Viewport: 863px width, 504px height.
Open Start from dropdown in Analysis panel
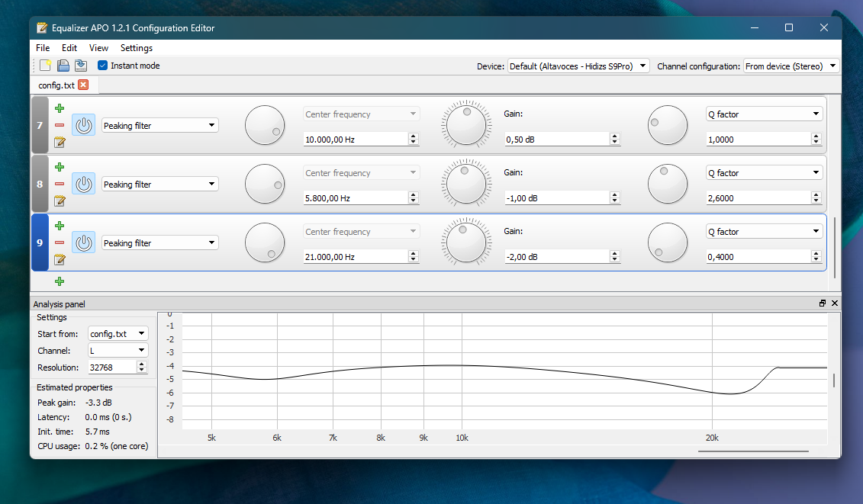118,333
